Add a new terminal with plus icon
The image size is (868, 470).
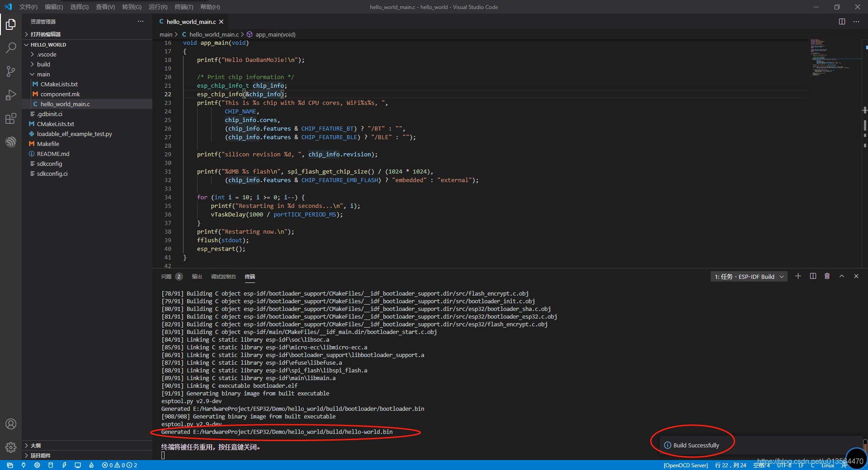pyautogui.click(x=798, y=276)
